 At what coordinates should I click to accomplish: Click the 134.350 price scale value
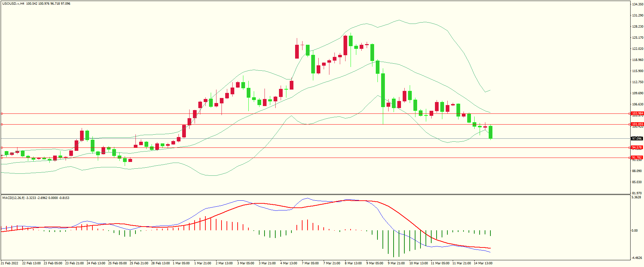click(637, 4)
